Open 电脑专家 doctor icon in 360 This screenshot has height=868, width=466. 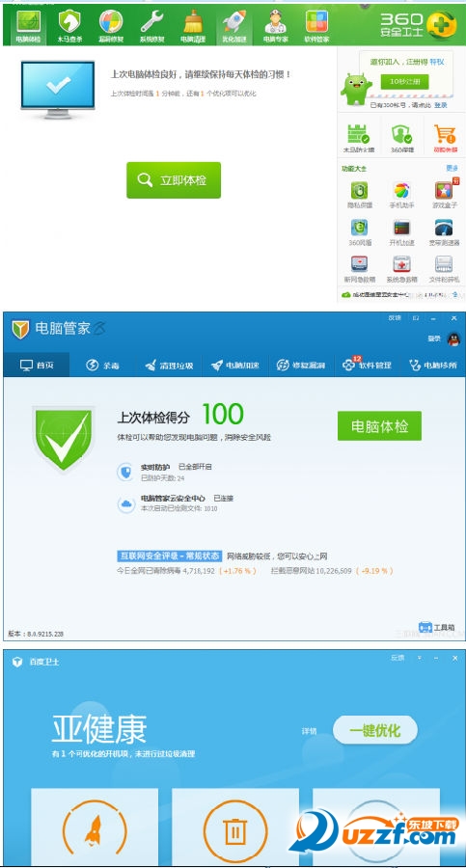click(275, 26)
